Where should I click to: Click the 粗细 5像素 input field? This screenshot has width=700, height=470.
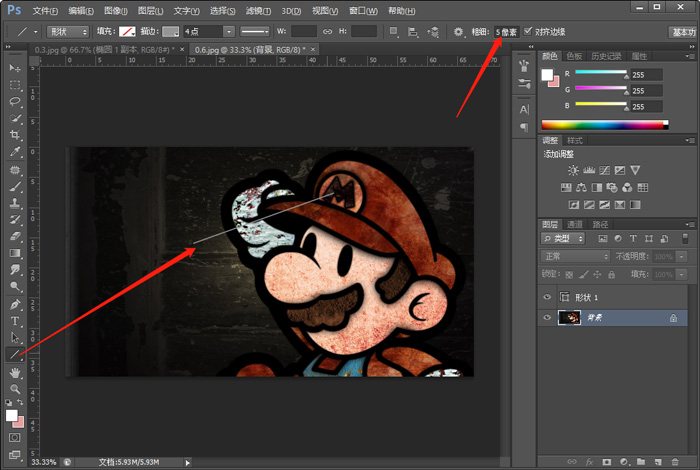pyautogui.click(x=506, y=32)
